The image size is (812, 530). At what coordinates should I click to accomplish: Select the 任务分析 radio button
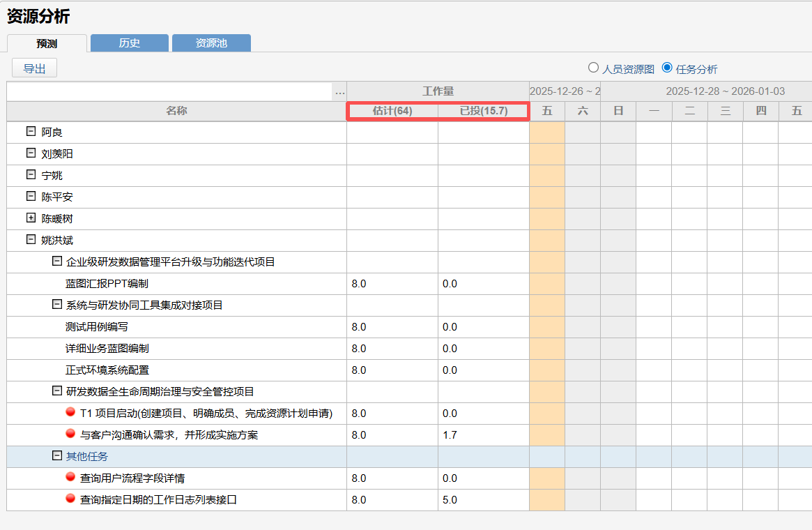click(x=667, y=68)
